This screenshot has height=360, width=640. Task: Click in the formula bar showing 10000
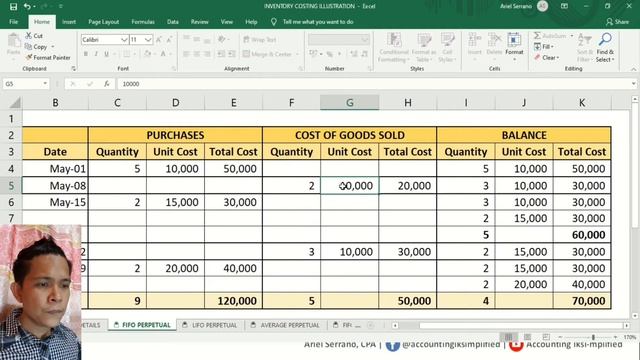coord(373,84)
